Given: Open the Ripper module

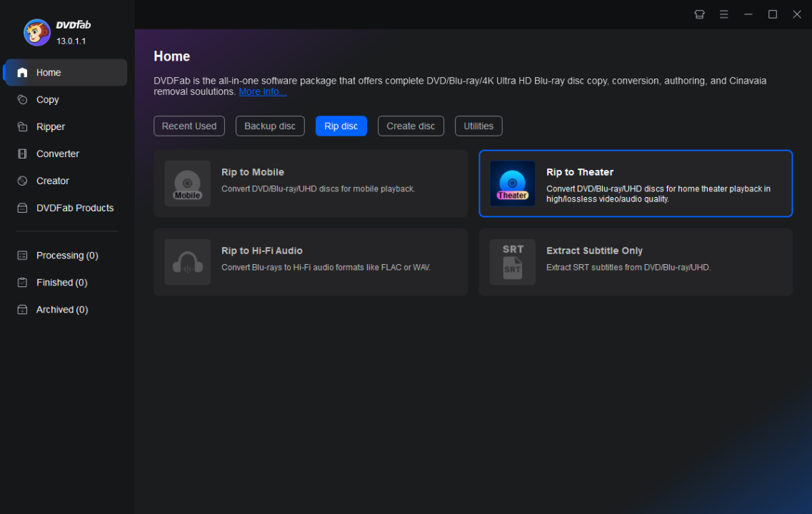Looking at the screenshot, I should coord(66,126).
